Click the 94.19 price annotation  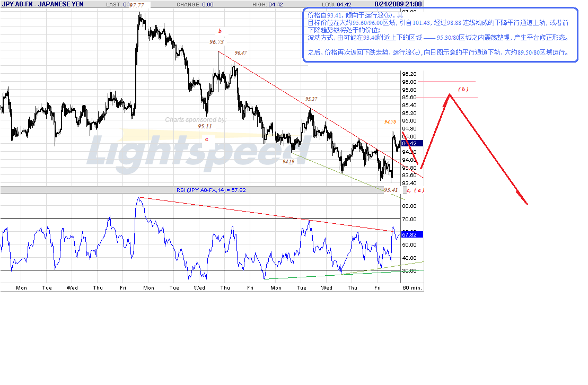pyautogui.click(x=288, y=162)
